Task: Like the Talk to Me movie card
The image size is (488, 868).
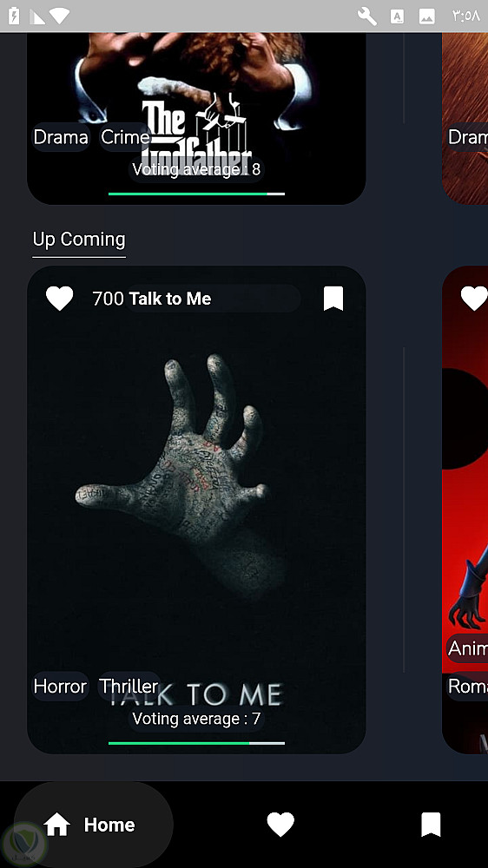Action: coord(59,299)
